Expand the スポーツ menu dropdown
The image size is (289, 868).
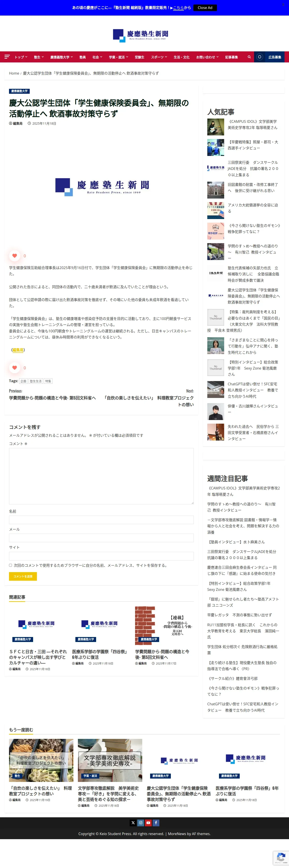pos(159,57)
